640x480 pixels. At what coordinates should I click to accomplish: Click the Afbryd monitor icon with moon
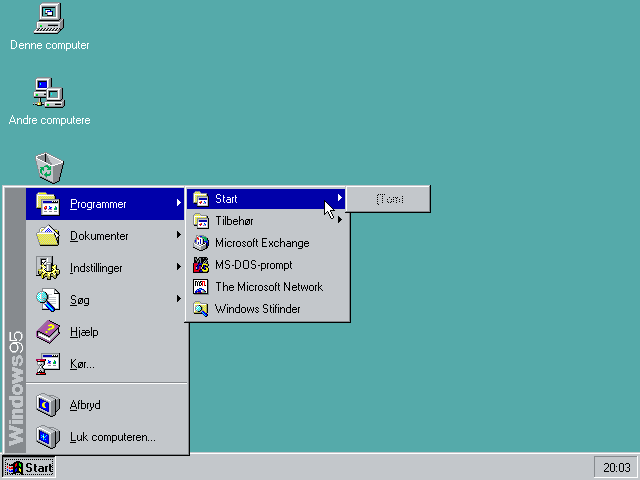point(48,405)
